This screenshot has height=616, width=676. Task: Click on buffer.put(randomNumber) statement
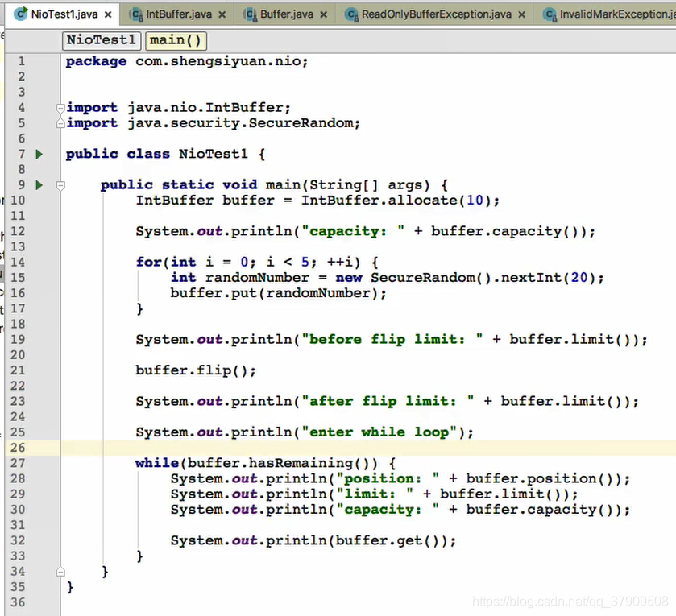point(278,293)
